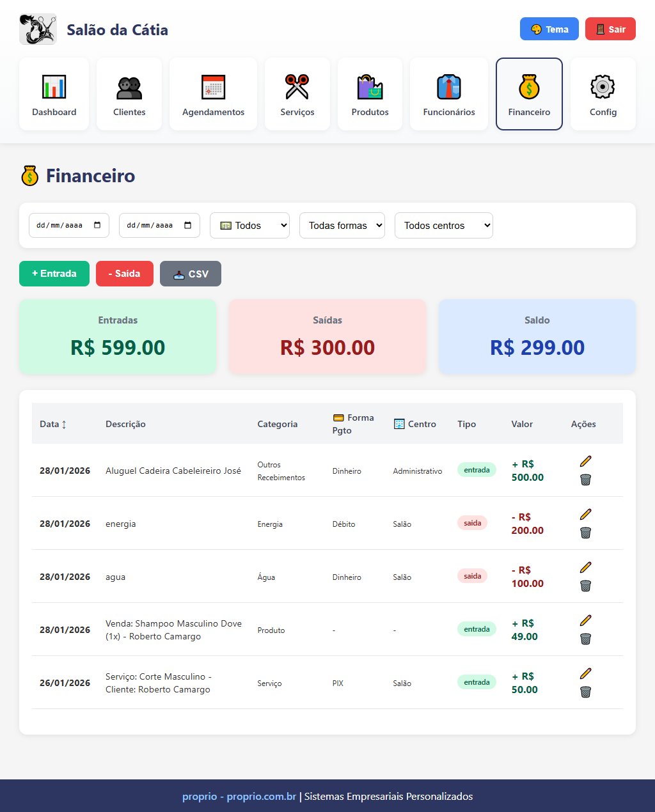Switch to the Serviços section
Viewport: 655px width, 812px height.
297,94
